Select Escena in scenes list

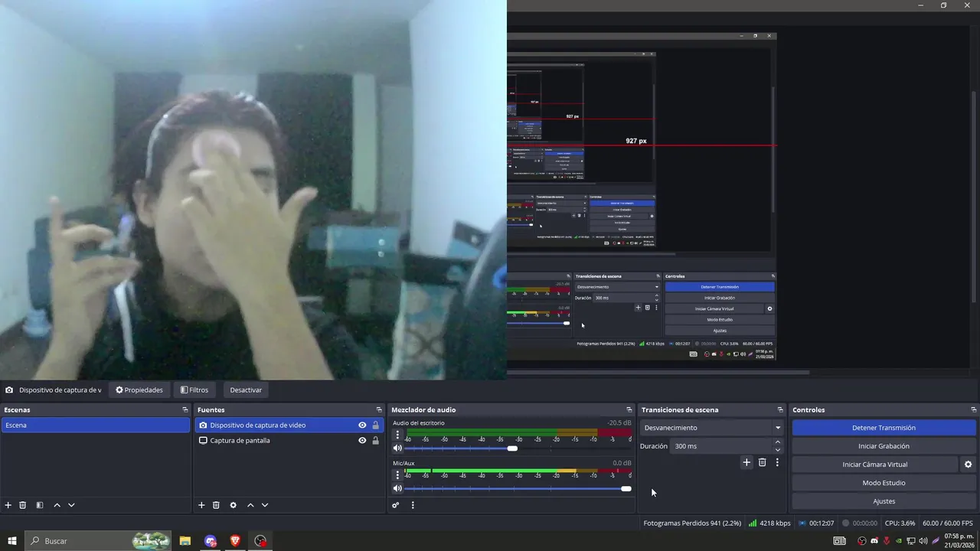tap(96, 425)
